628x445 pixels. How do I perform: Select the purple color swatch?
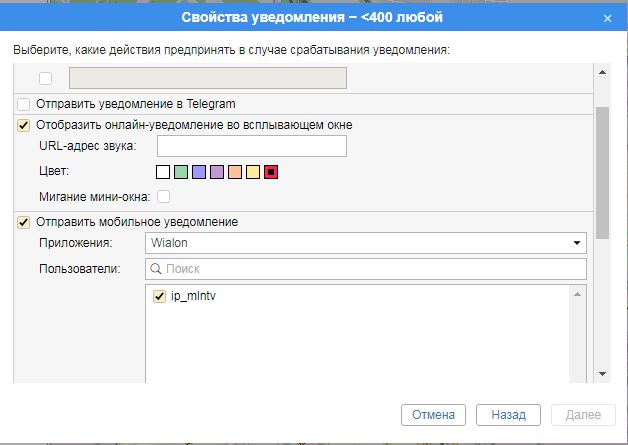217,172
